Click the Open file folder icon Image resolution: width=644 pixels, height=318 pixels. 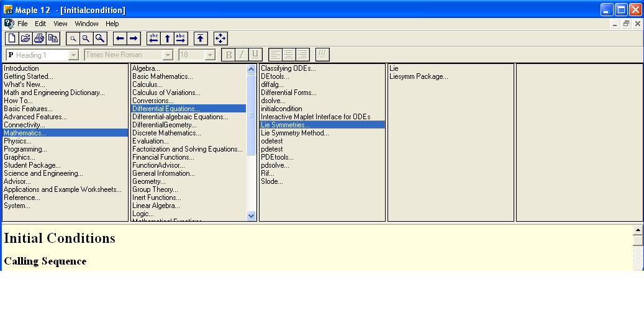pos(25,39)
